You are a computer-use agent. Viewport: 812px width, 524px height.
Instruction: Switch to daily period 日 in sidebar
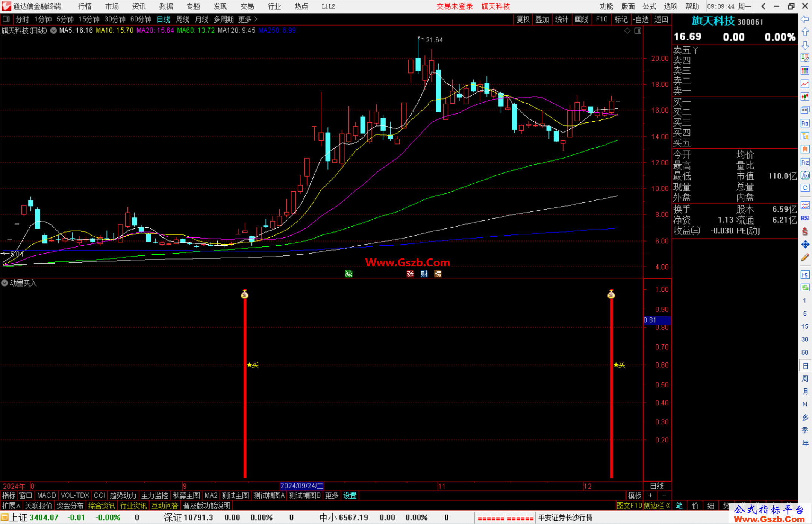tap(805, 365)
